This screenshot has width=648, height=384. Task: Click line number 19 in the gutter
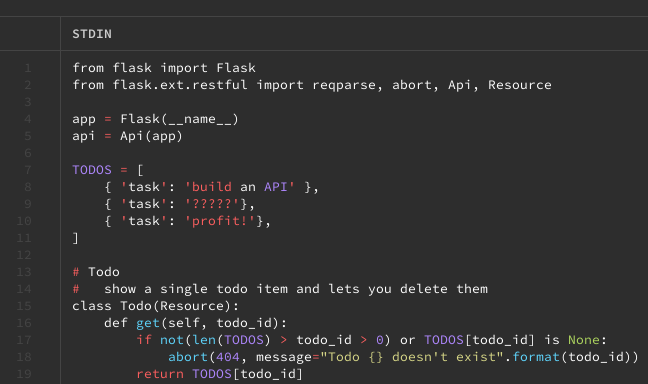pyautogui.click(x=24, y=374)
